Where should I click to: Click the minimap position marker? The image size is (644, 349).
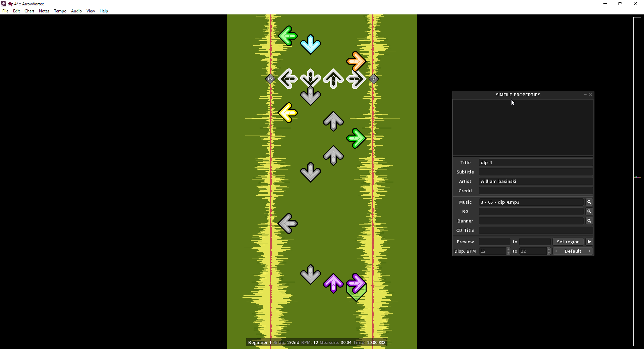(x=637, y=177)
